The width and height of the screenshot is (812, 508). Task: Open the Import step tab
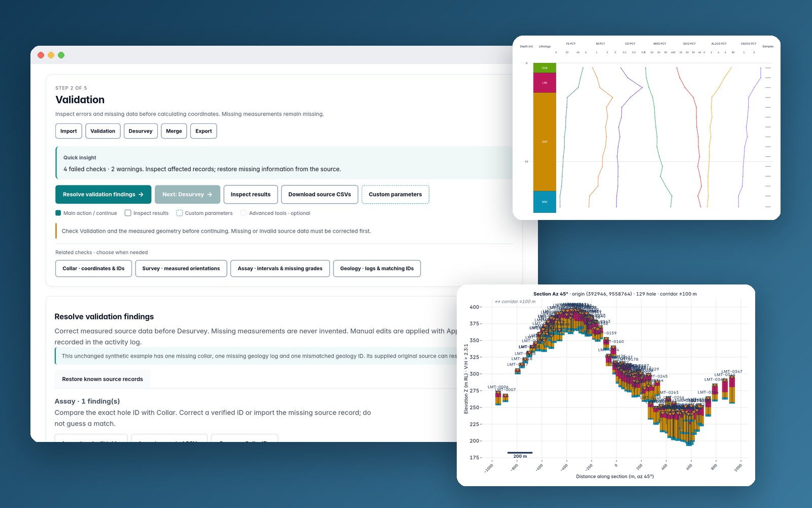pos(69,131)
